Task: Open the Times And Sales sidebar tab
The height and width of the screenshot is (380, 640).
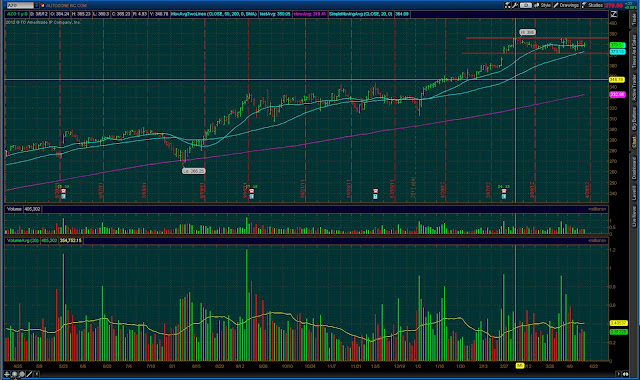Action: click(x=634, y=51)
